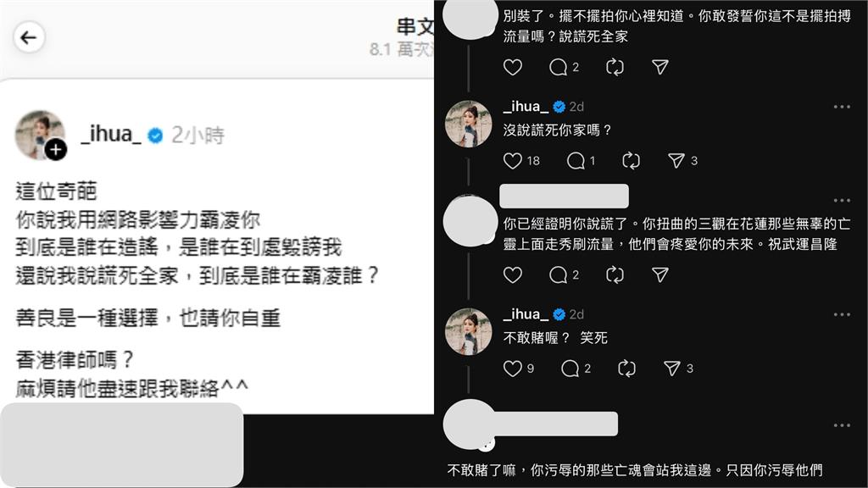Like the 不敢賭喔 笑死 reply
Viewport: 868px width, 488px height.
click(x=513, y=368)
